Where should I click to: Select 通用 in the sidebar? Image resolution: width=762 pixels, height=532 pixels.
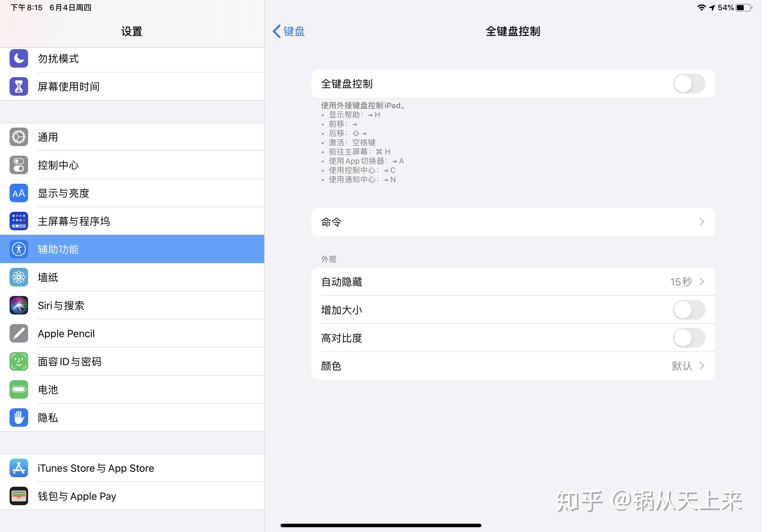[x=132, y=137]
